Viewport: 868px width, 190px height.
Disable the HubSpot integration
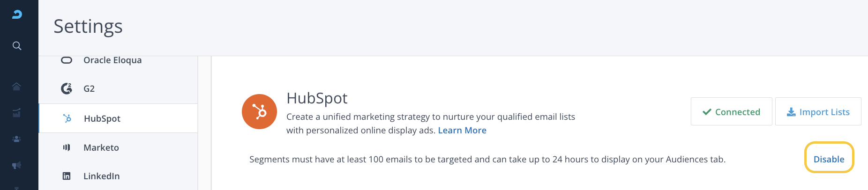829,159
